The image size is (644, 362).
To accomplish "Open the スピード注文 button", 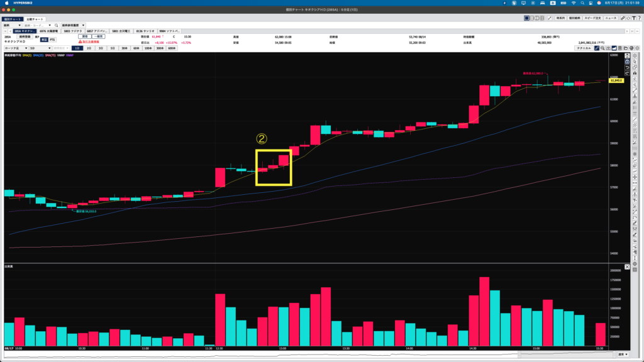I will click(x=592, y=18).
